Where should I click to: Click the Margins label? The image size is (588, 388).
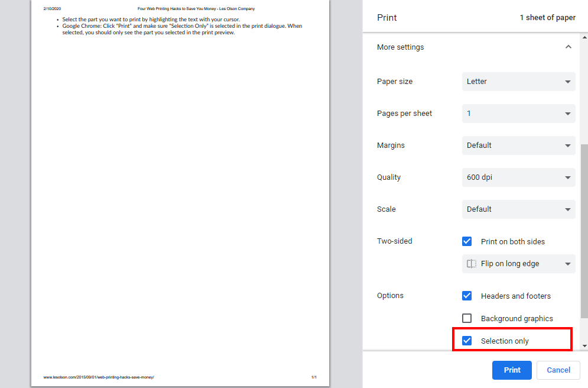click(391, 145)
